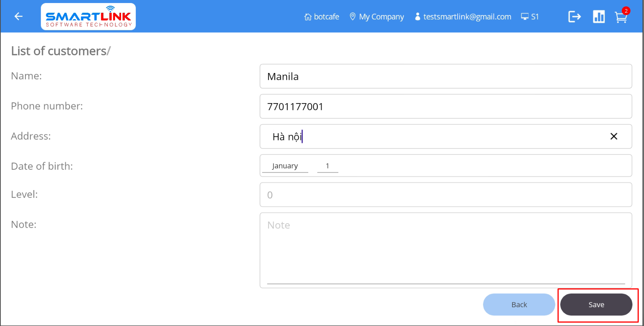Click the Name field containing Manila
Image resolution: width=644 pixels, height=326 pixels.
445,76
